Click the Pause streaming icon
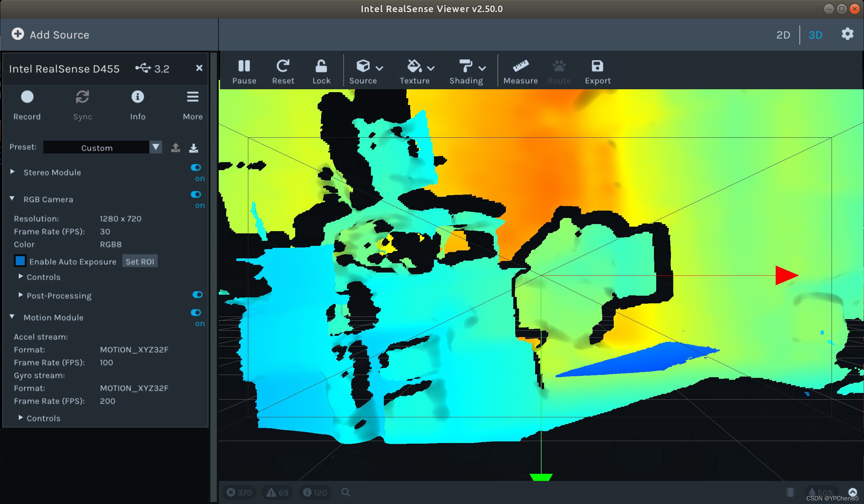The width and height of the screenshot is (864, 504). [x=244, y=66]
